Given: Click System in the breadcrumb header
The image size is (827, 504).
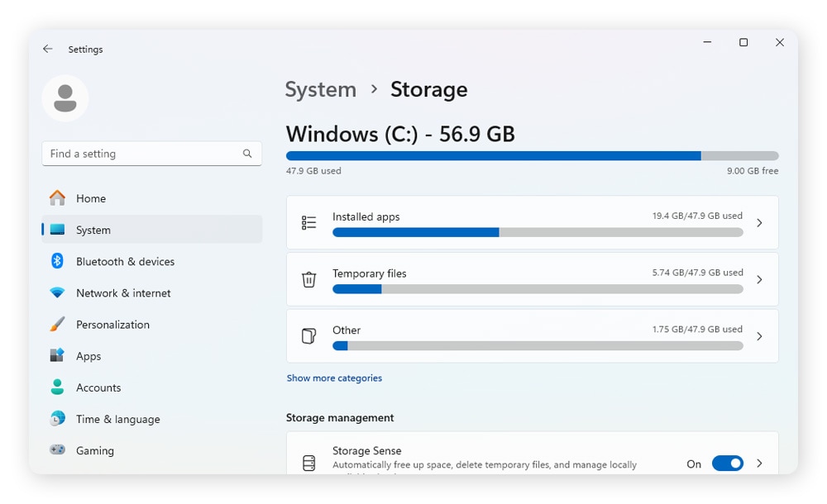Looking at the screenshot, I should coord(320,89).
